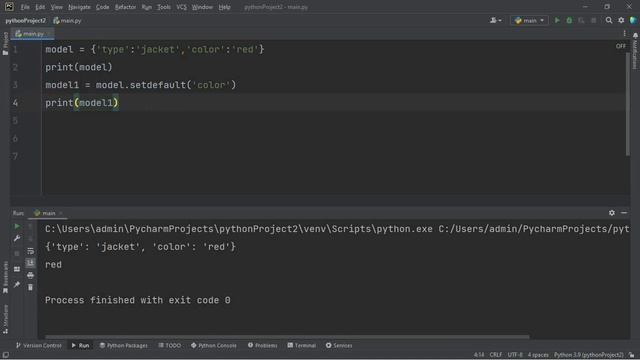Image resolution: width=640 pixels, height=360 pixels.
Task: Open the Run menu
Action: (147, 7)
